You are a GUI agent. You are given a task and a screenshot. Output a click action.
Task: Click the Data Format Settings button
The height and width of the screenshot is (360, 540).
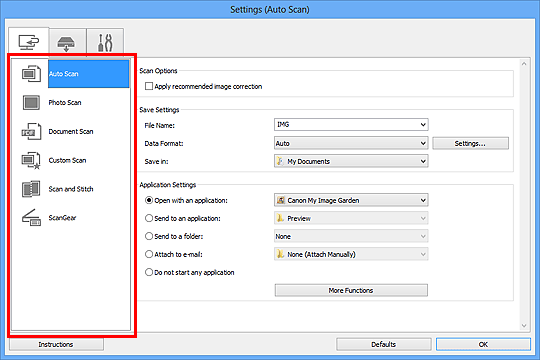click(x=470, y=143)
